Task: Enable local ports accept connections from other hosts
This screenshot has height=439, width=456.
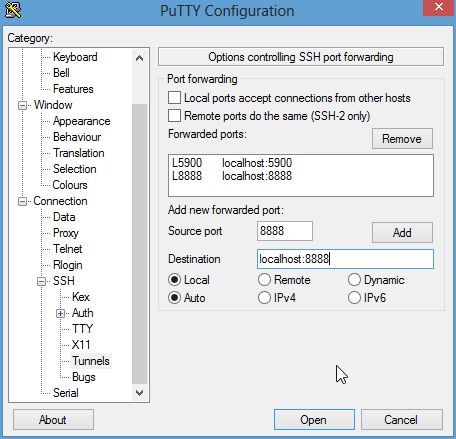Action: pyautogui.click(x=174, y=98)
